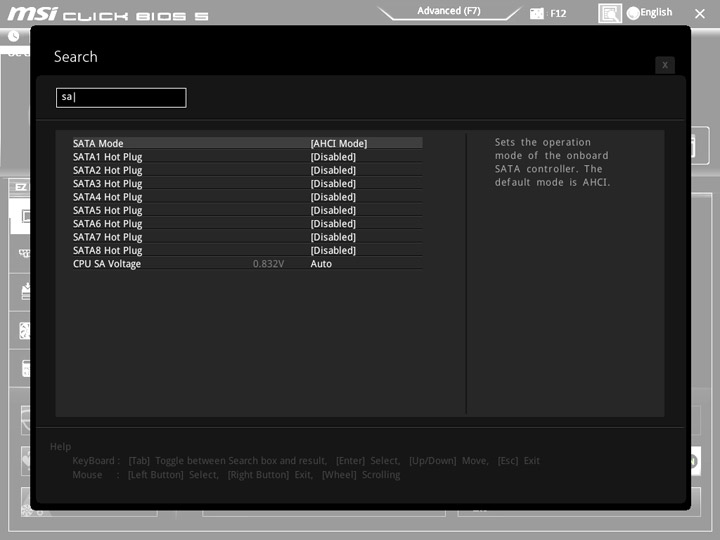Toggle SATA3 Hot Plug [Disabled] value
This screenshot has height=540, width=720.
(x=333, y=184)
